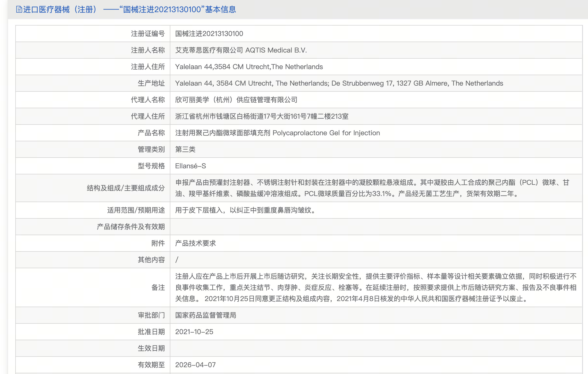
Task: Click the 生产地址 label
Action: point(151,83)
